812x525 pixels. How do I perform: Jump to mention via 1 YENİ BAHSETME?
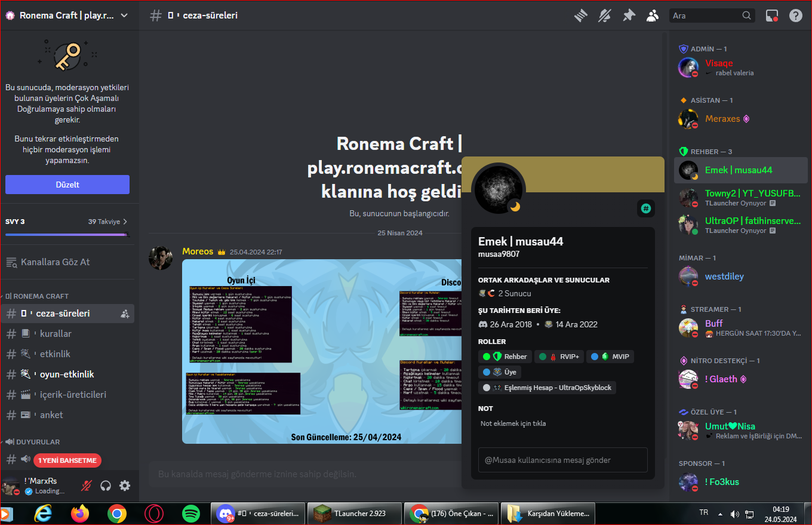click(x=67, y=460)
